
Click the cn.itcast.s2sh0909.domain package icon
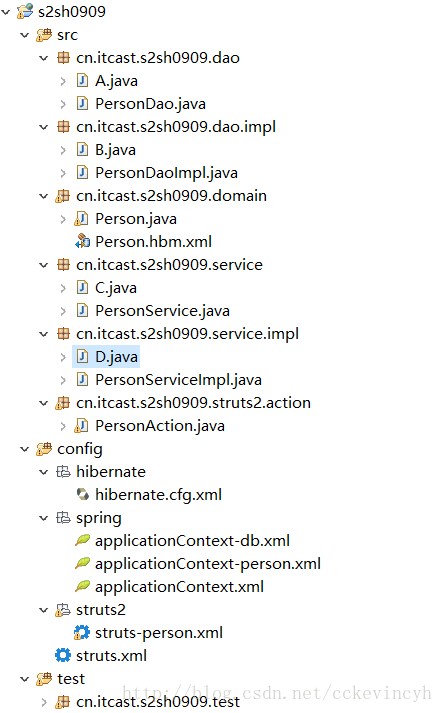coord(63,196)
